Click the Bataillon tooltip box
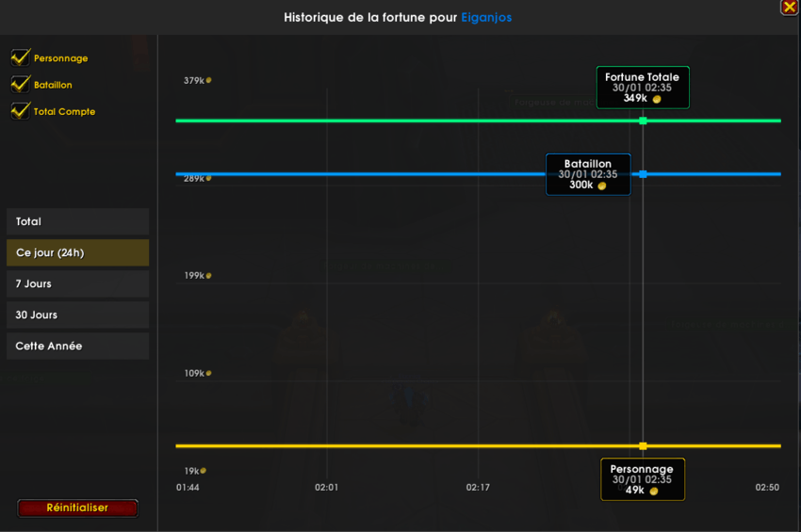The height and width of the screenshot is (532, 801). click(588, 174)
